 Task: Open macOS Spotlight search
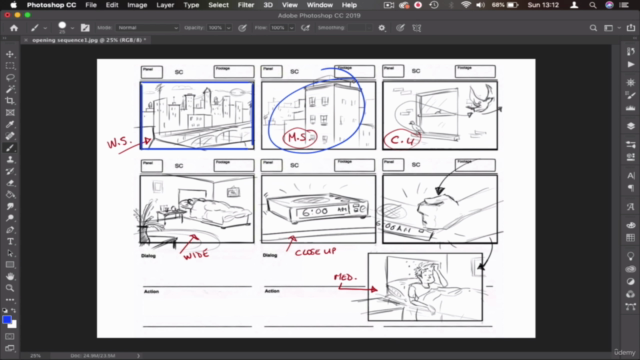coord(592,5)
